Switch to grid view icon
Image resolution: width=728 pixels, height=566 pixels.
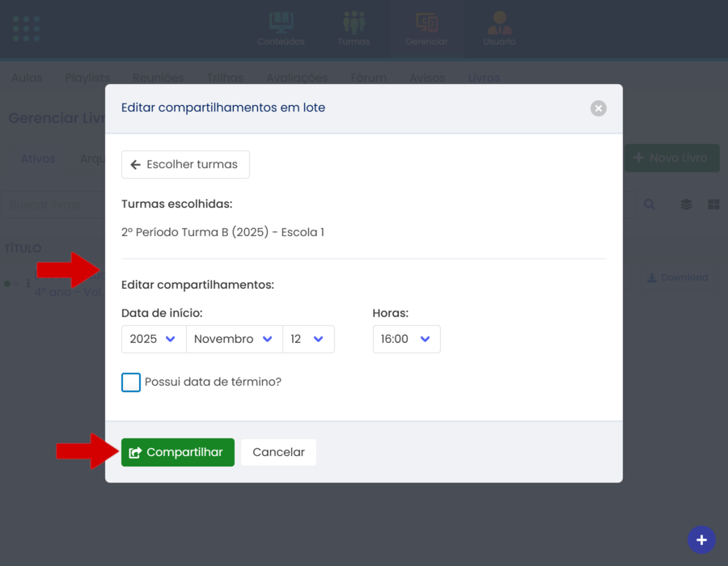pos(713,205)
